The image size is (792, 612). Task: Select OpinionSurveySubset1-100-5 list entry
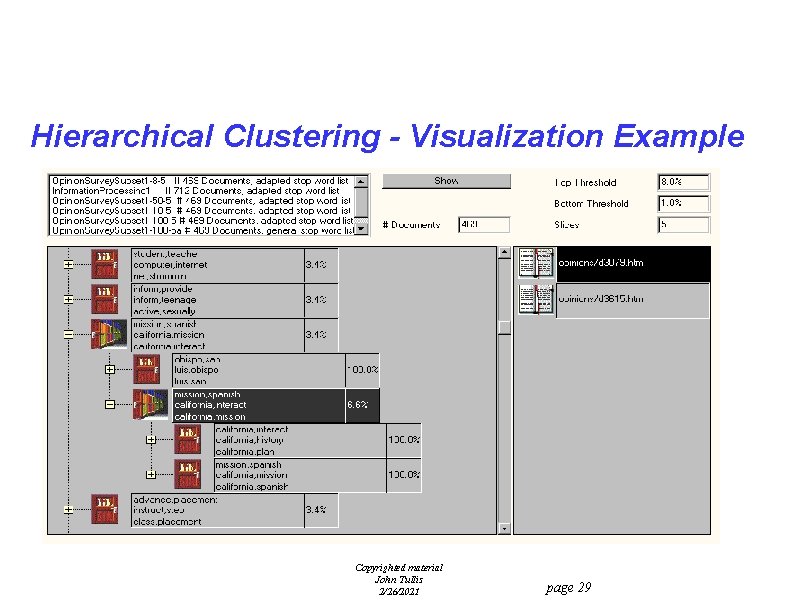coord(202,221)
